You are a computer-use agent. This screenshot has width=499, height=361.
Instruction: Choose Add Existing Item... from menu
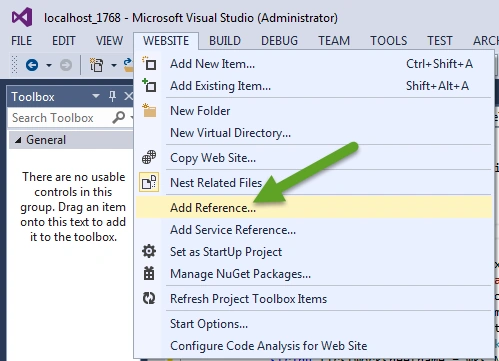(314, 86)
